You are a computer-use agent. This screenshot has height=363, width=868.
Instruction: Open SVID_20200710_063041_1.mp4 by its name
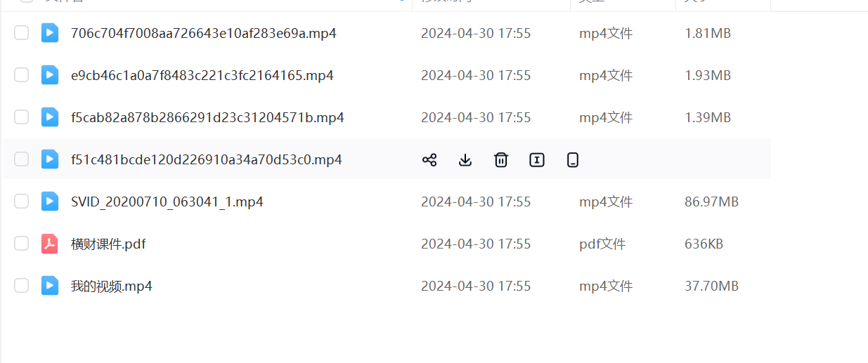(x=167, y=202)
